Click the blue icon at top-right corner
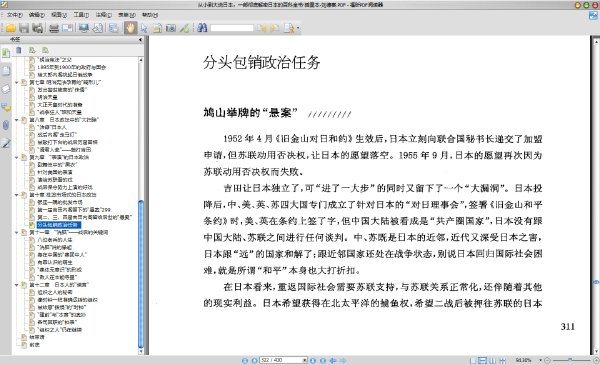Screen dimensions: 600x365 [593, 15]
